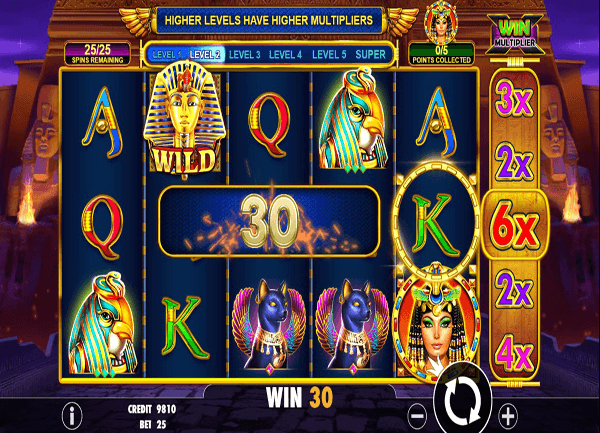Click the golden pharaoh WILD symbol
Image resolution: width=600 pixels, height=433 pixels.
coord(184,120)
